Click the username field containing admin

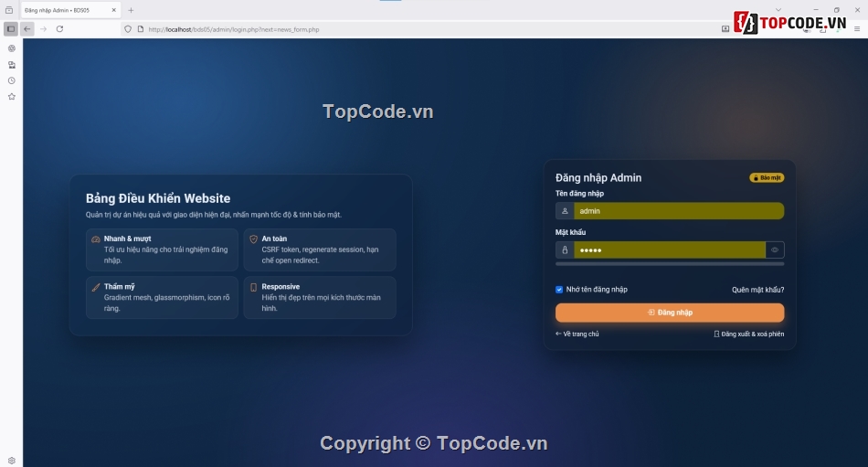pos(679,211)
